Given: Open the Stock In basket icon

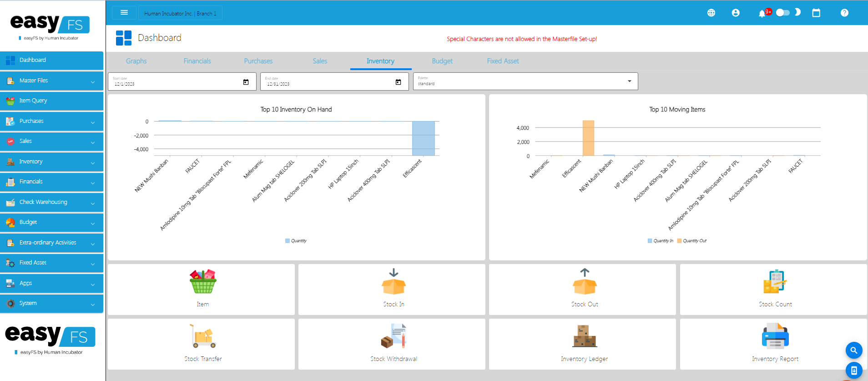Looking at the screenshot, I should [x=394, y=282].
